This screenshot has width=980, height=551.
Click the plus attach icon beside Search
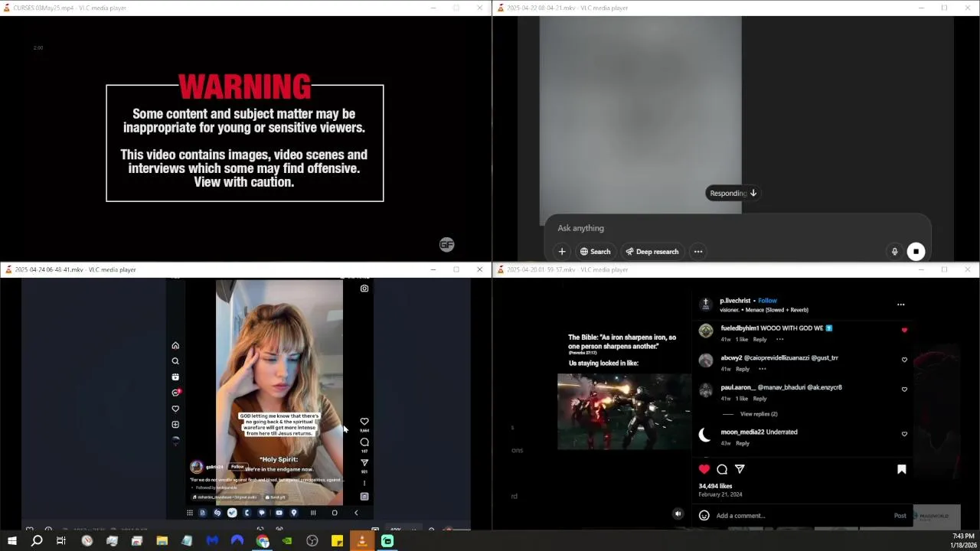(562, 252)
